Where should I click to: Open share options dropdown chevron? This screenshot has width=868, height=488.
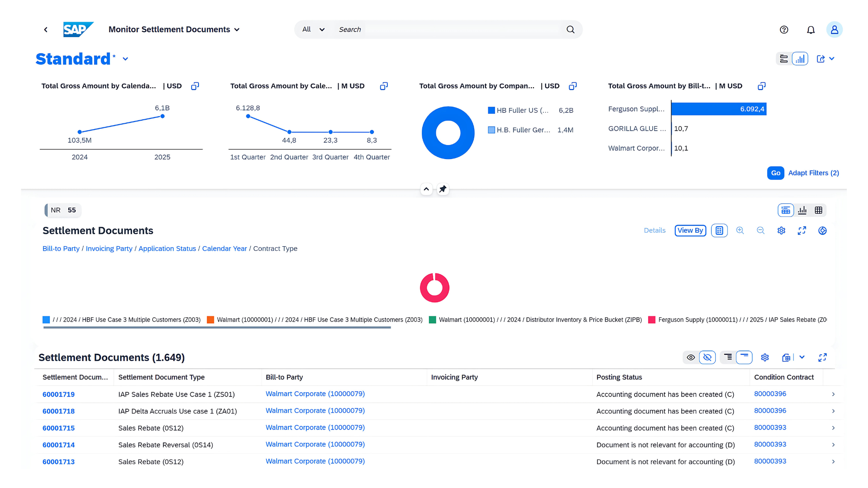832,59
